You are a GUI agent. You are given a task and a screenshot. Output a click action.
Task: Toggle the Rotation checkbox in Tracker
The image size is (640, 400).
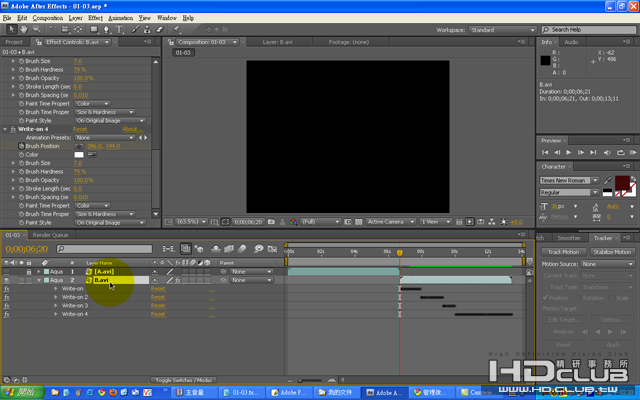[578, 298]
